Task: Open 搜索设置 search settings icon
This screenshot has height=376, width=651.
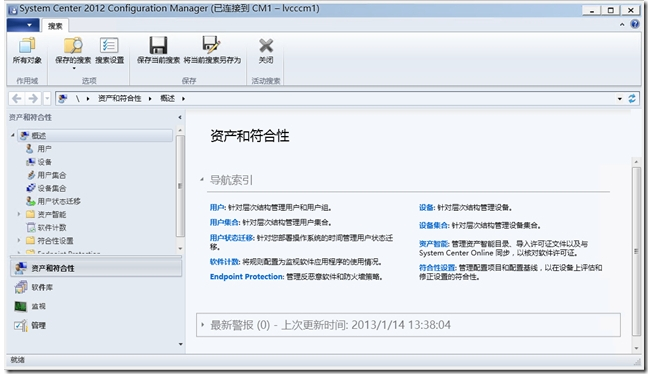Action: point(109,45)
